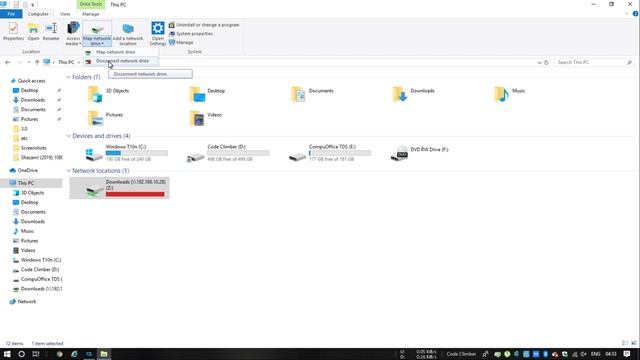Open the etc folder in Quick access

(24, 138)
